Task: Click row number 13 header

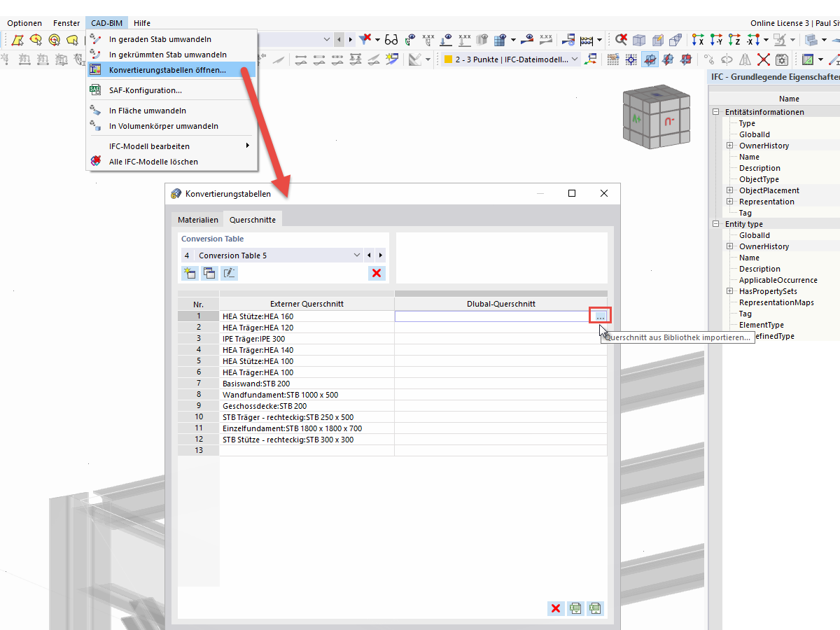Action: (x=199, y=451)
